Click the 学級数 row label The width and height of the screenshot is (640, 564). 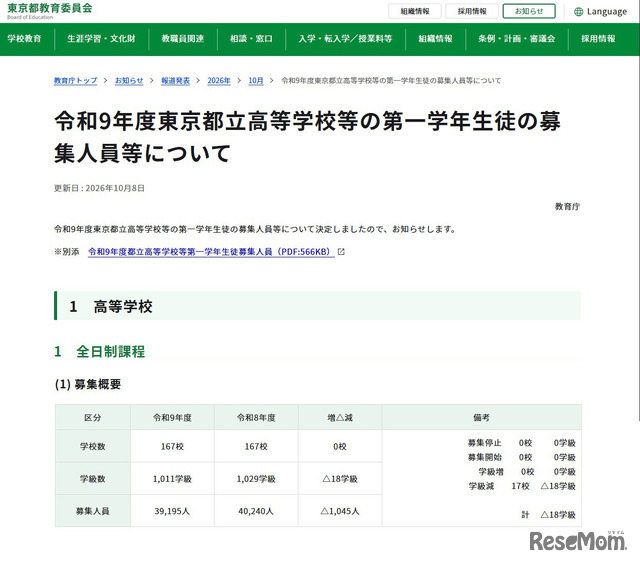(x=93, y=479)
